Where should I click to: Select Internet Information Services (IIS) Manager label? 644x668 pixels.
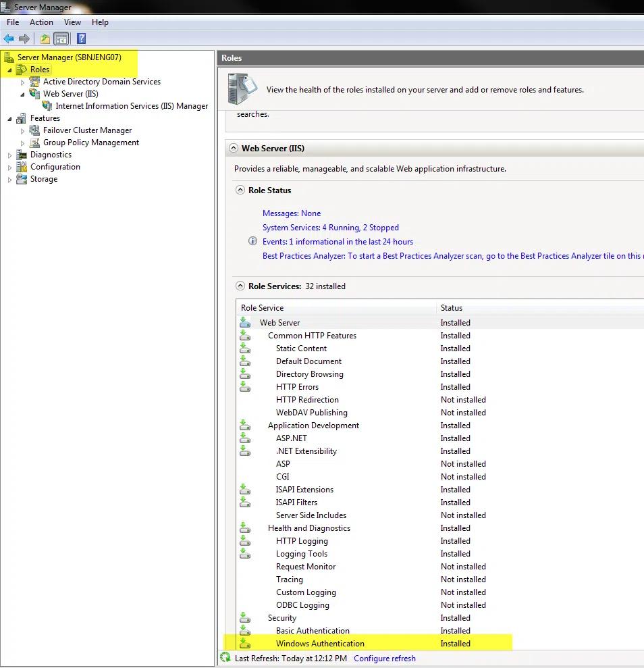pyautogui.click(x=132, y=106)
